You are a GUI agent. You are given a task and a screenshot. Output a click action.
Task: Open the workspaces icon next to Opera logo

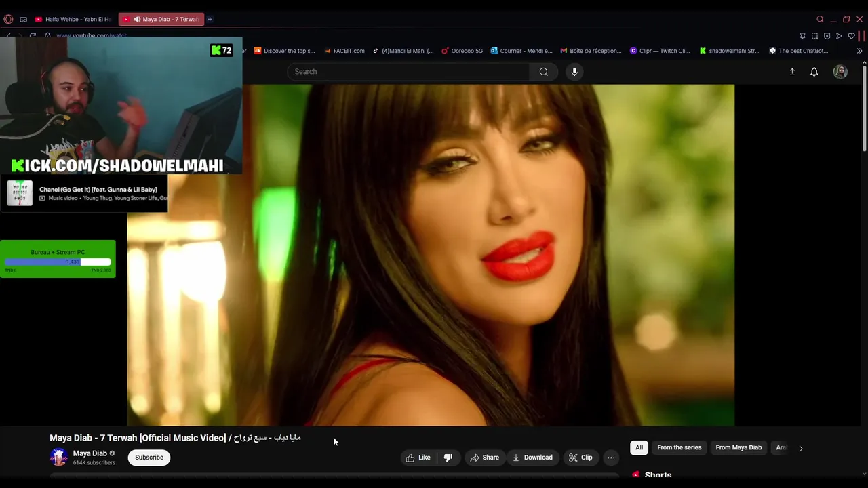[24, 19]
